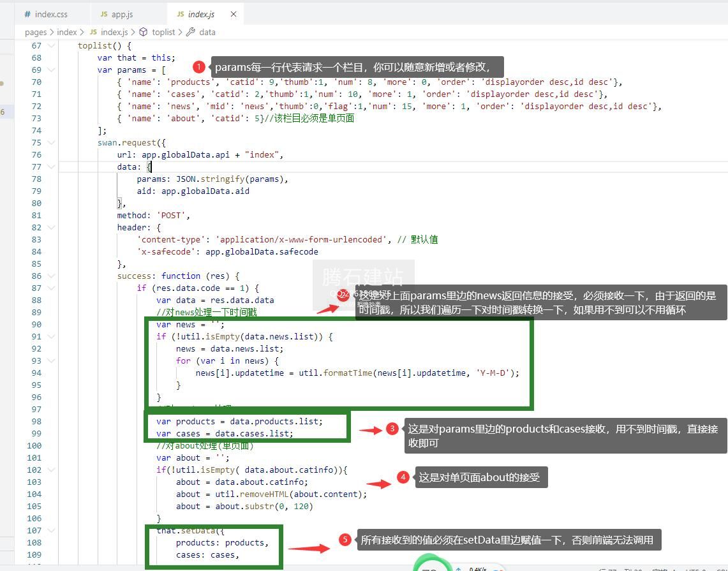728x571 pixels.
Task: Click line number 74 in the gutter
Action: 36,130
